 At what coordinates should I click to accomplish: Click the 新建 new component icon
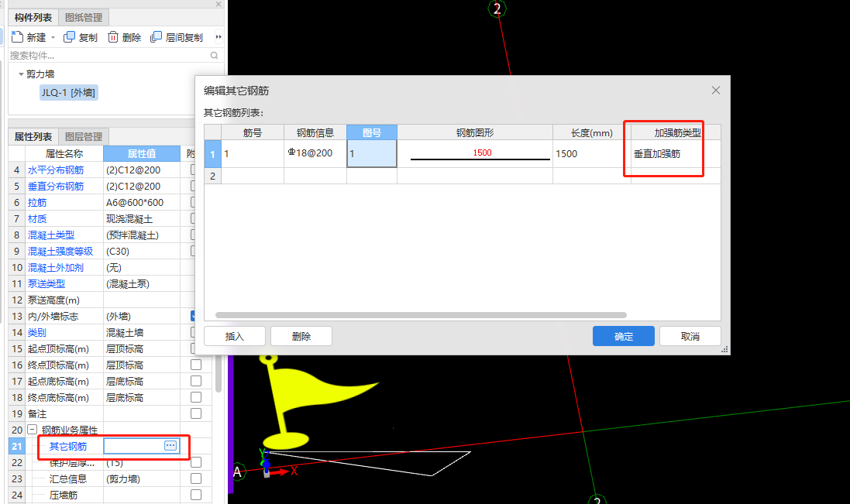(17, 37)
